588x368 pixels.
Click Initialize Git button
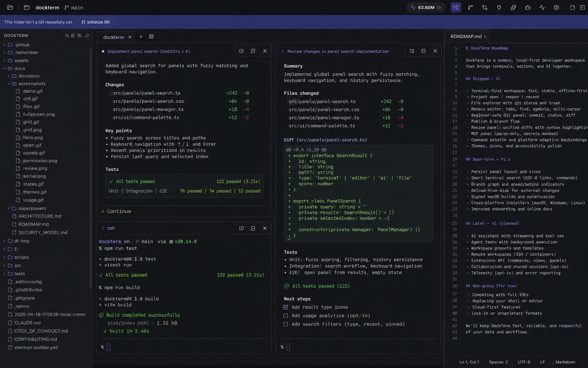[96, 22]
